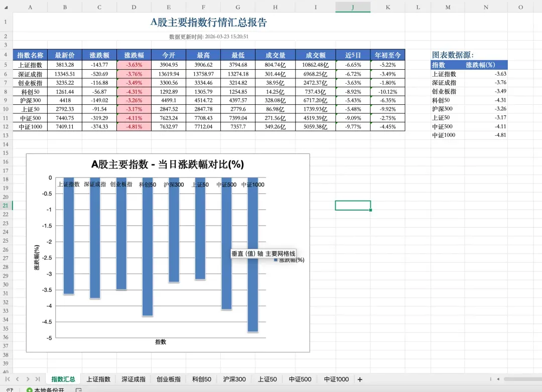542x392 pixels.
Task: Jump to the first sheet tab arrow
Action: coord(7,379)
